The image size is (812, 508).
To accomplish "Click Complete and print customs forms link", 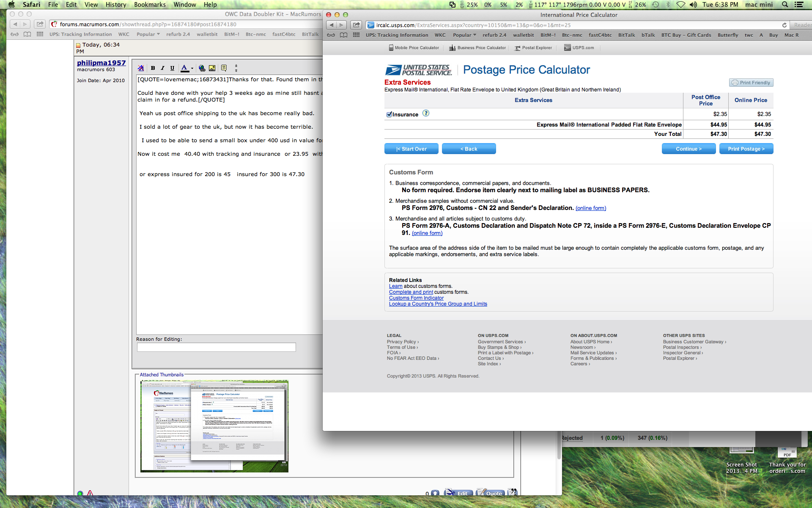I will pos(411,292).
